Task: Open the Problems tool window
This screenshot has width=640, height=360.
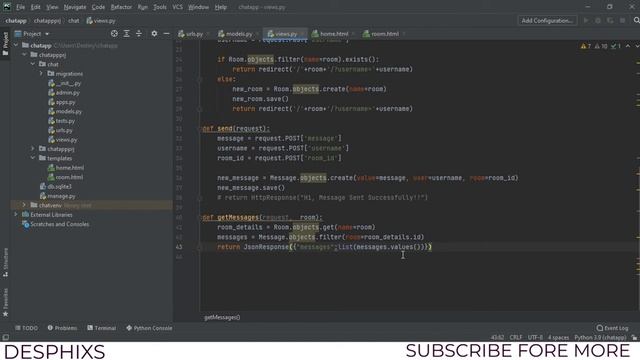Action: click(62, 328)
